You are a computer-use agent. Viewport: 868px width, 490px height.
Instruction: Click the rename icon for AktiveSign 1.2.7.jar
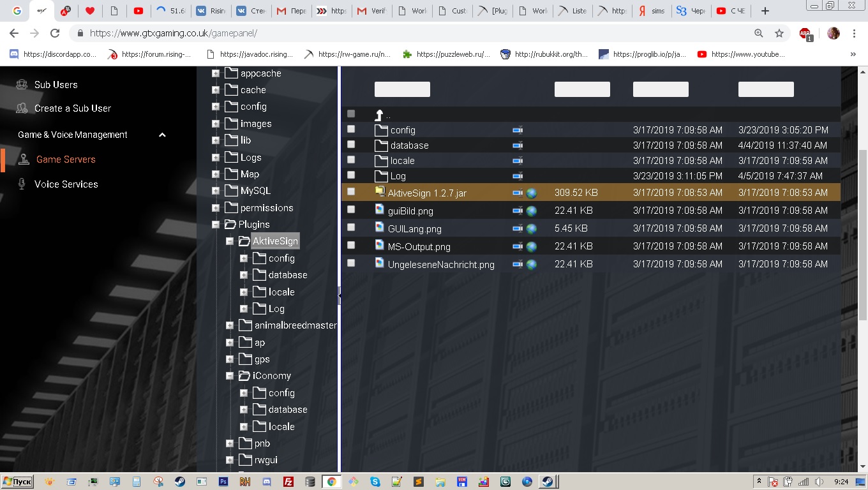[x=518, y=193]
